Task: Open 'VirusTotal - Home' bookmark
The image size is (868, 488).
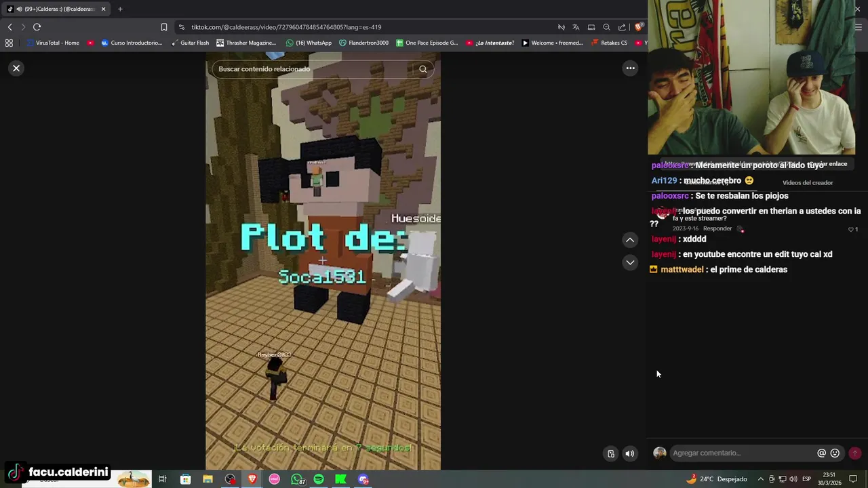Action: 53,43
